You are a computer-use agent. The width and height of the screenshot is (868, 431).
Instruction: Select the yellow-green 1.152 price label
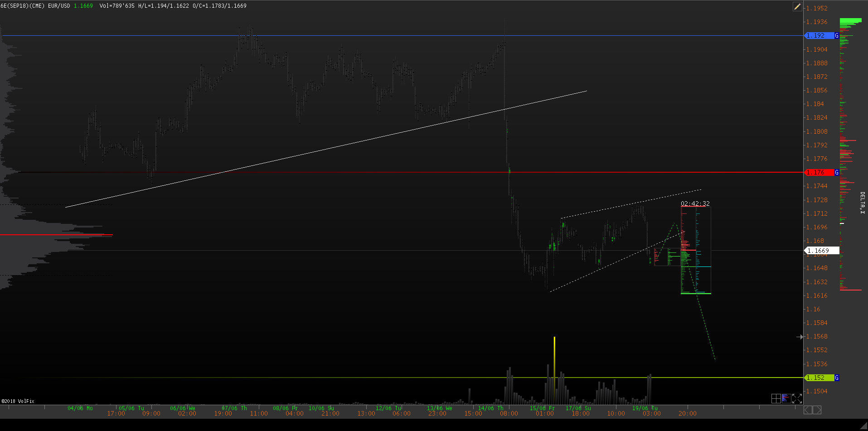[x=819, y=378]
